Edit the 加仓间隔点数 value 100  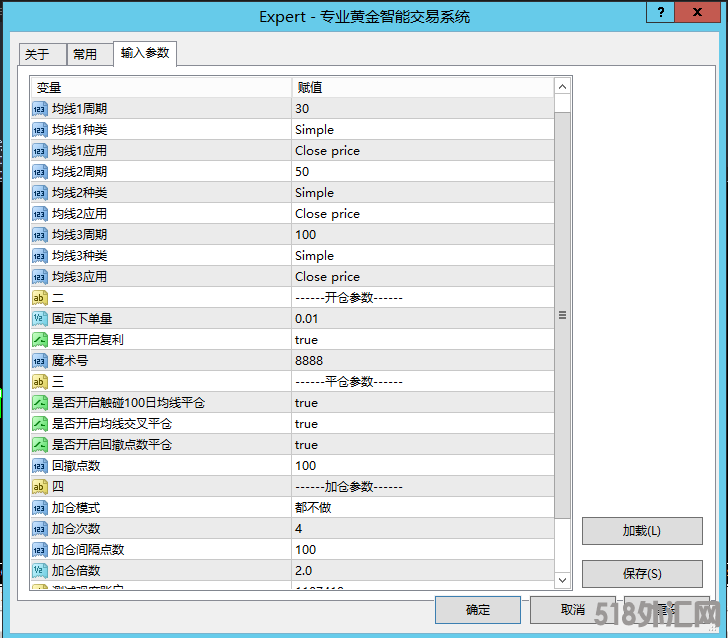(423, 550)
